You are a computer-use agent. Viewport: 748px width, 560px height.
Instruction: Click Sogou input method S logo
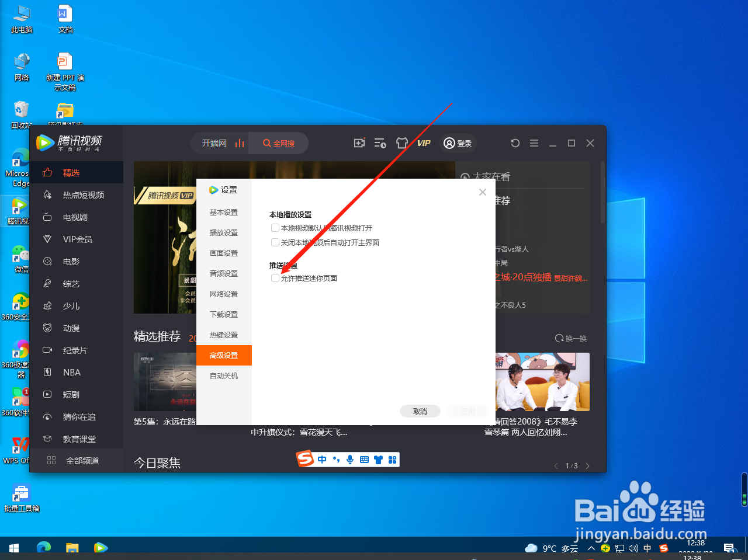pyautogui.click(x=305, y=459)
